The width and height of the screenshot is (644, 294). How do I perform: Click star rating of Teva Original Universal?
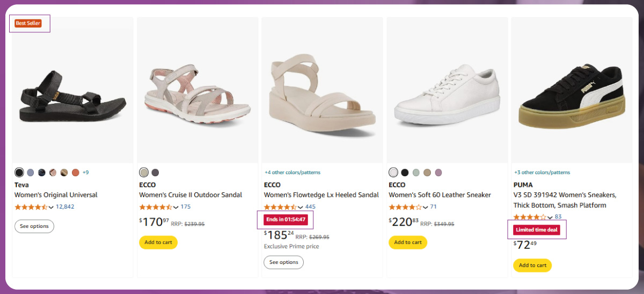[31, 207]
